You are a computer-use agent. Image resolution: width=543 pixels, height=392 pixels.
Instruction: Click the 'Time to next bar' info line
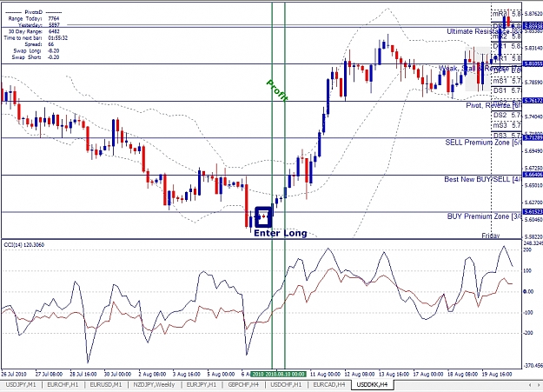36,38
